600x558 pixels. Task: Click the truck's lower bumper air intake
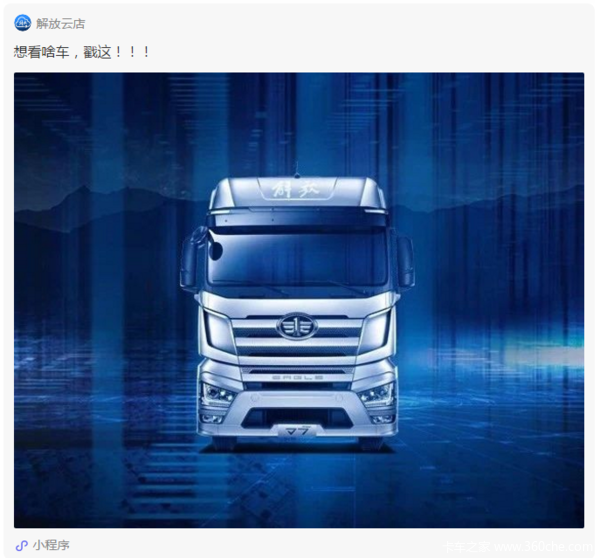pyautogui.click(x=297, y=417)
